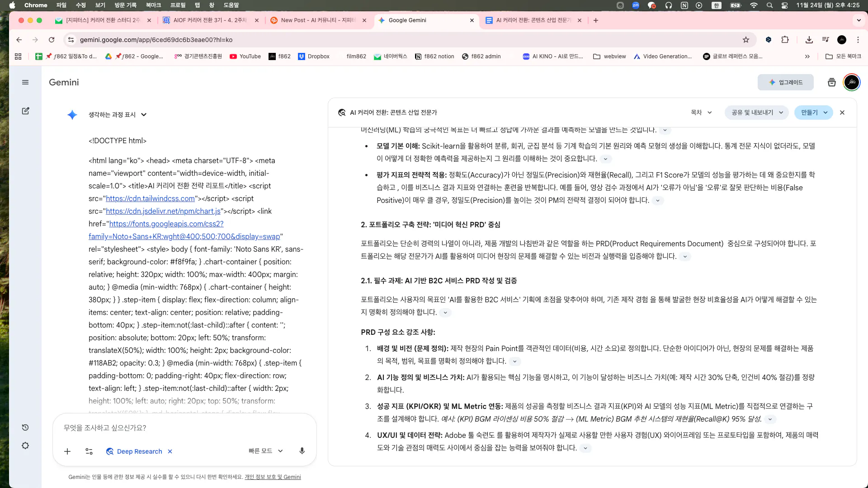Open the Apple menu
Image resolution: width=868 pixels, height=488 pixels.
(x=12, y=5)
